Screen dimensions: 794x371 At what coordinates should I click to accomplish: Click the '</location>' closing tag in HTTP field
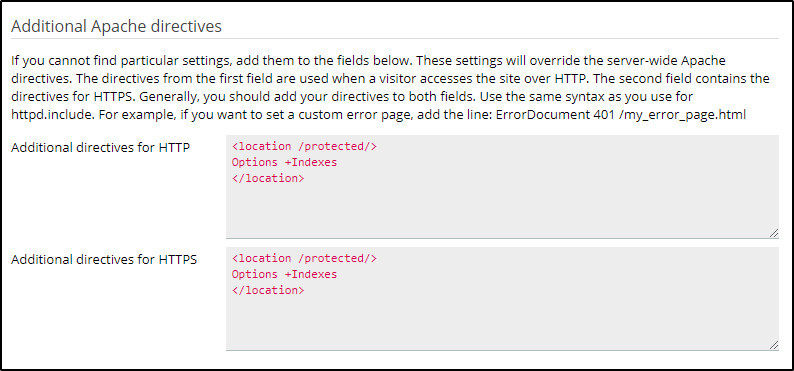tap(268, 178)
